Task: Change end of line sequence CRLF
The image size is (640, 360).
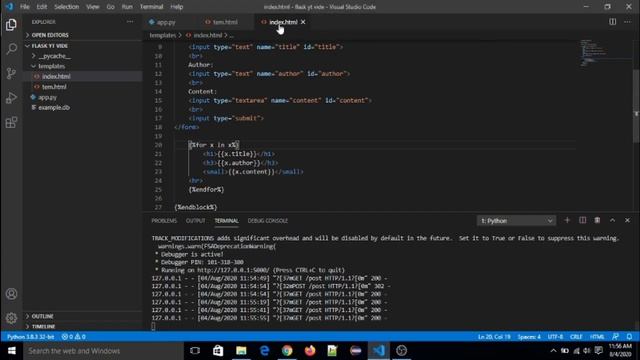Action: 576,337
